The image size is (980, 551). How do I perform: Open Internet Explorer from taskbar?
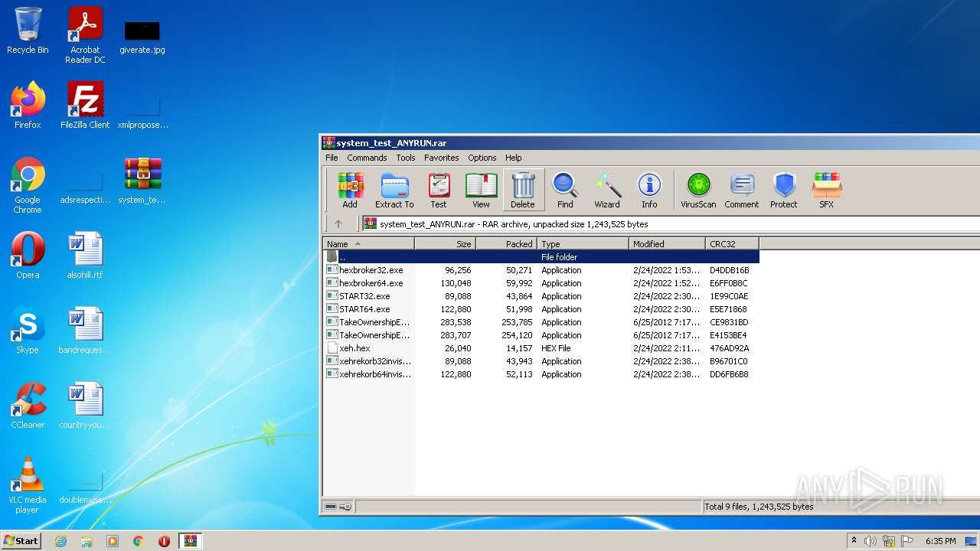coord(60,541)
